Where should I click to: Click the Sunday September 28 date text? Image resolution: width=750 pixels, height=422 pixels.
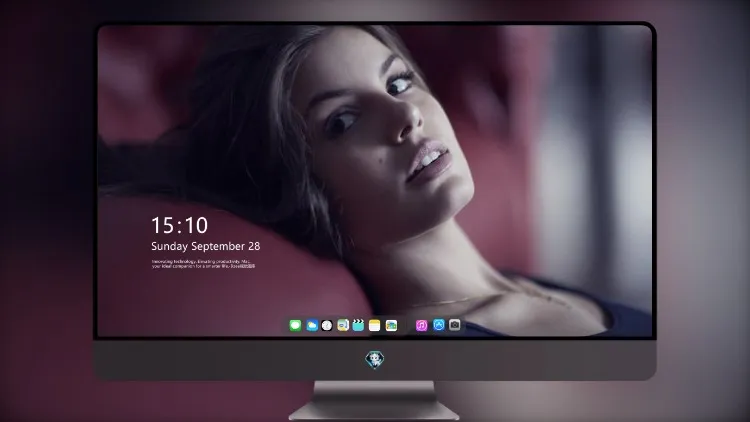click(x=206, y=246)
